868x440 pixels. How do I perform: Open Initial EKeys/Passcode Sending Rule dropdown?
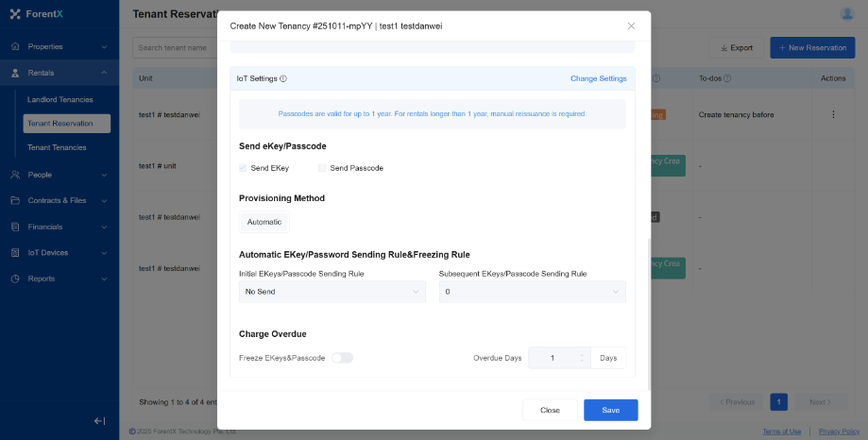click(x=332, y=292)
